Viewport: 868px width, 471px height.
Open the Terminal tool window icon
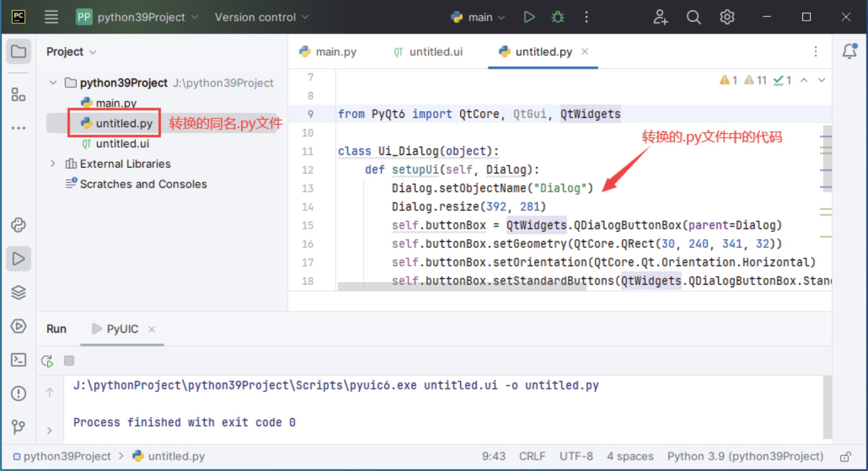pyautogui.click(x=19, y=359)
